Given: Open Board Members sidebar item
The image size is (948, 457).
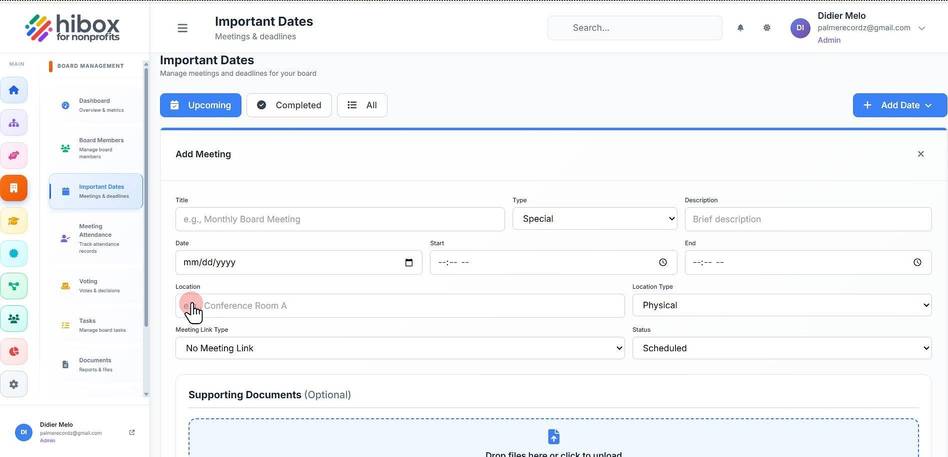Looking at the screenshot, I should [x=96, y=148].
